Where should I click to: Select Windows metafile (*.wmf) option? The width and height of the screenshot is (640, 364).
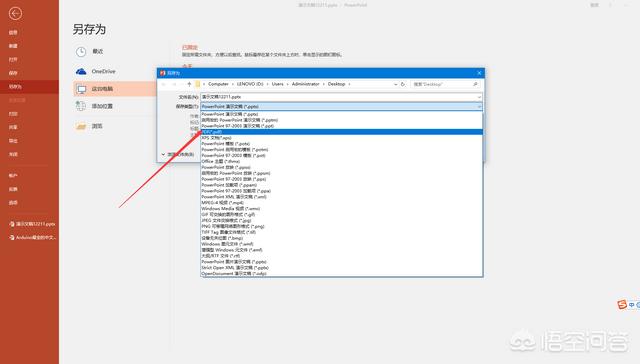click(342, 244)
